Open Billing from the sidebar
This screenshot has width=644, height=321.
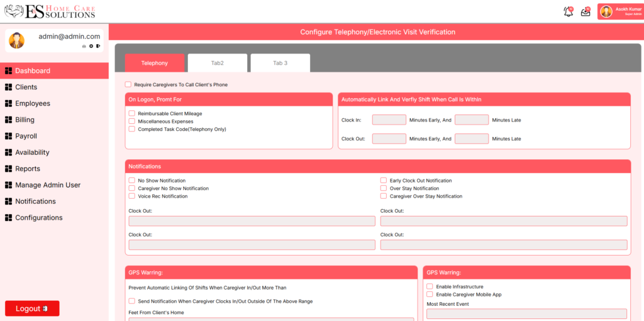[25, 120]
